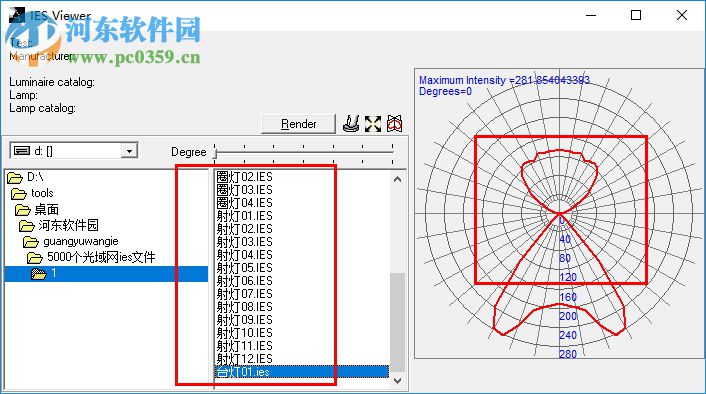Select file 圈灯02.IES
This screenshot has width=706, height=394.
[x=244, y=177]
